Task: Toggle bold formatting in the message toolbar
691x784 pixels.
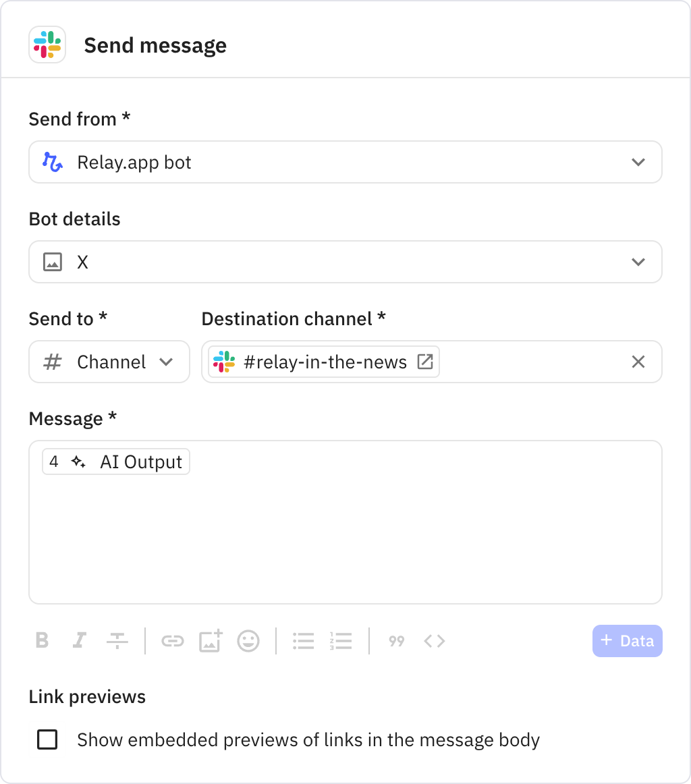Action: [x=42, y=641]
